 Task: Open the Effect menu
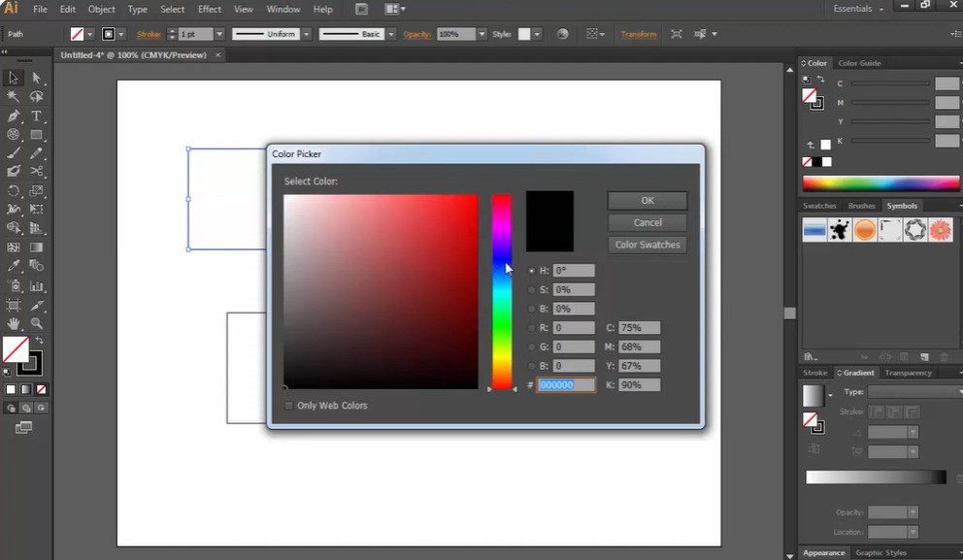210,9
